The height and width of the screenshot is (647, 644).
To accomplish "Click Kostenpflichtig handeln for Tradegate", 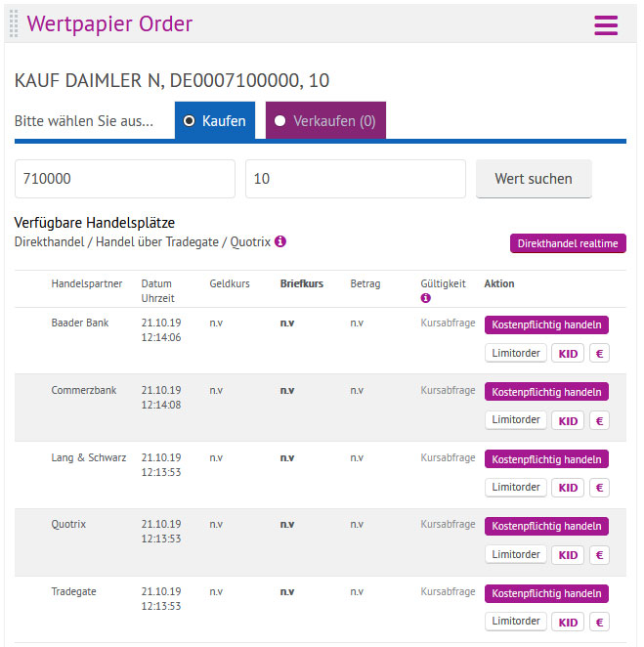I will [546, 593].
